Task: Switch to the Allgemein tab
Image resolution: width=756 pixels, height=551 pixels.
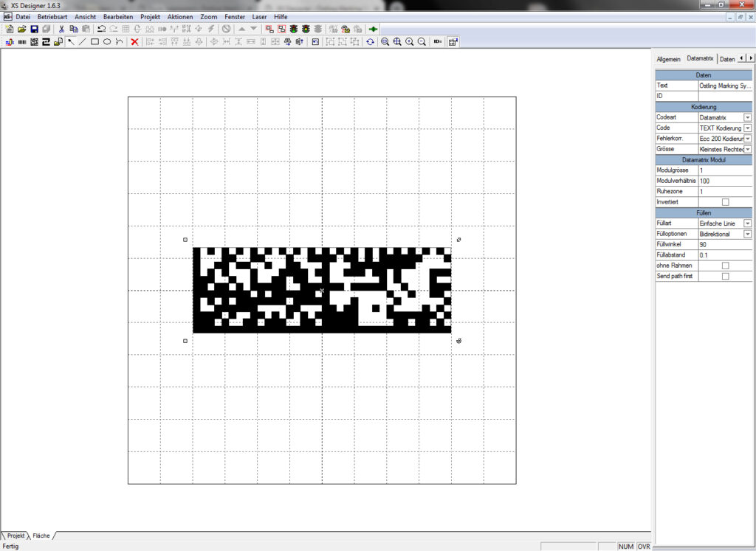Action: [x=668, y=59]
